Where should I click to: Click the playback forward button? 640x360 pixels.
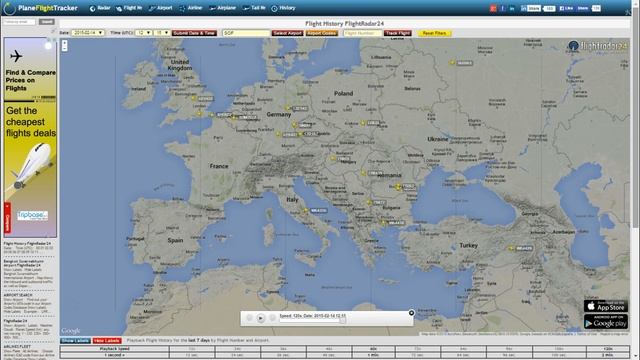(x=272, y=318)
